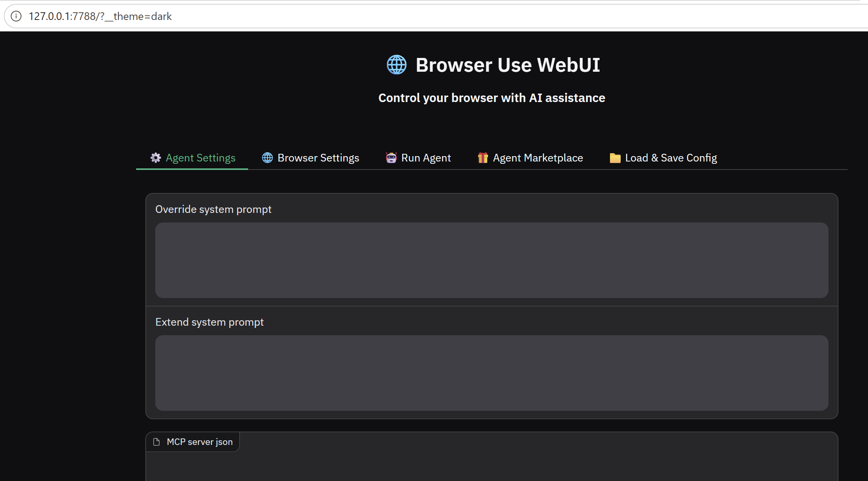Screen dimensions: 868x481
Task: Click the gear icon on Agent Settings tab
Action: pos(155,158)
